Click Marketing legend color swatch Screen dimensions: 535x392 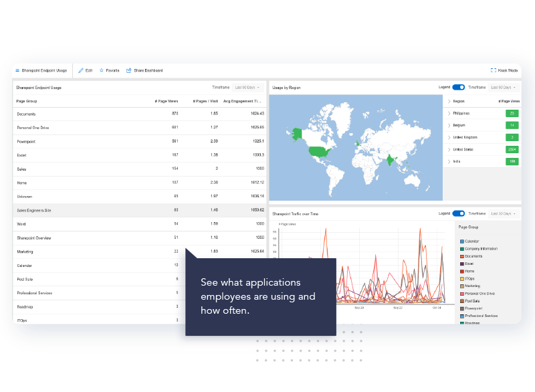[462, 286]
